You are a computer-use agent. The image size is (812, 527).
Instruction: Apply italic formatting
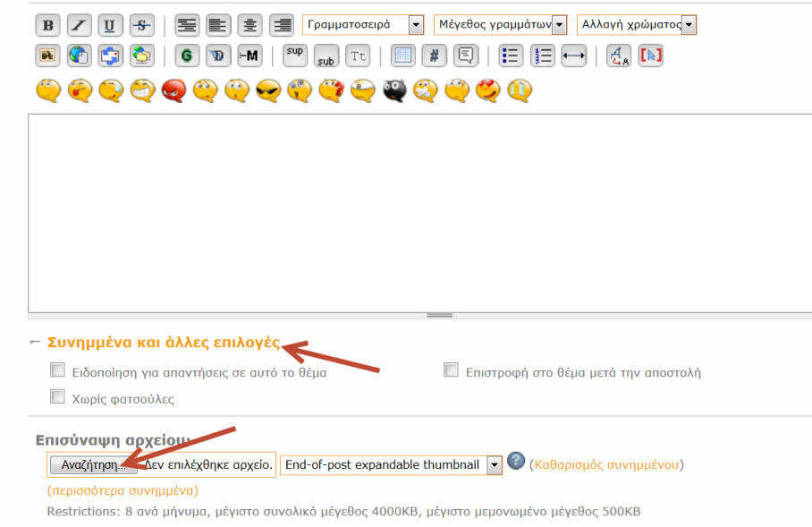click(80, 25)
